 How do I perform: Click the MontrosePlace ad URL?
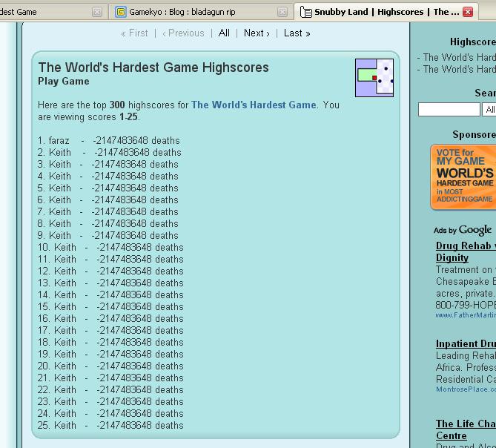point(466,389)
